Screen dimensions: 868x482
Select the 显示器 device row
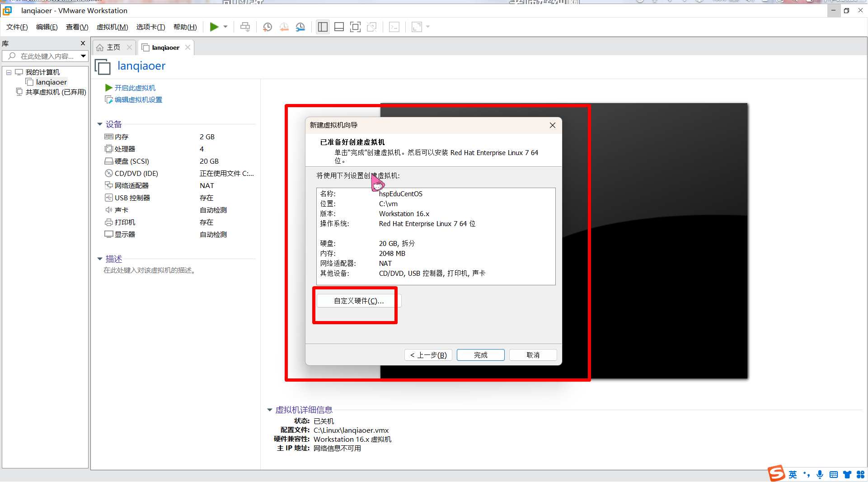(x=179, y=235)
